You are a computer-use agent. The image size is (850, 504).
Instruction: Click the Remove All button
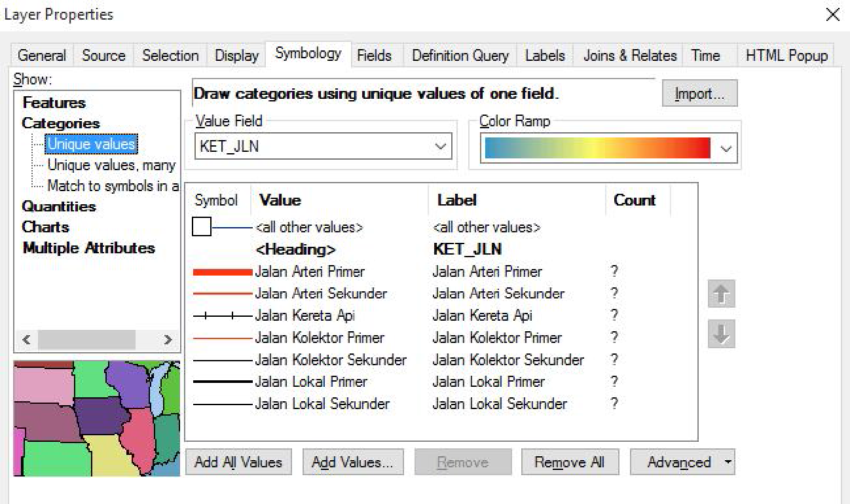click(x=569, y=462)
